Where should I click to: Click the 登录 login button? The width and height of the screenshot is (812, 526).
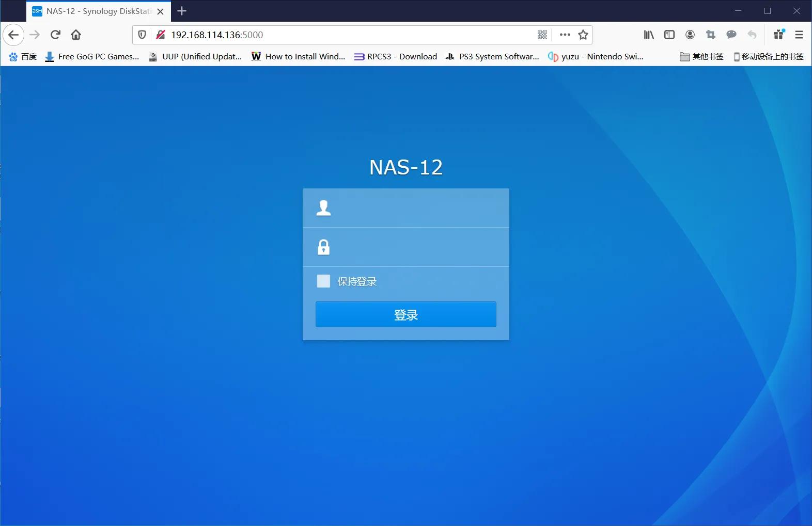click(406, 314)
